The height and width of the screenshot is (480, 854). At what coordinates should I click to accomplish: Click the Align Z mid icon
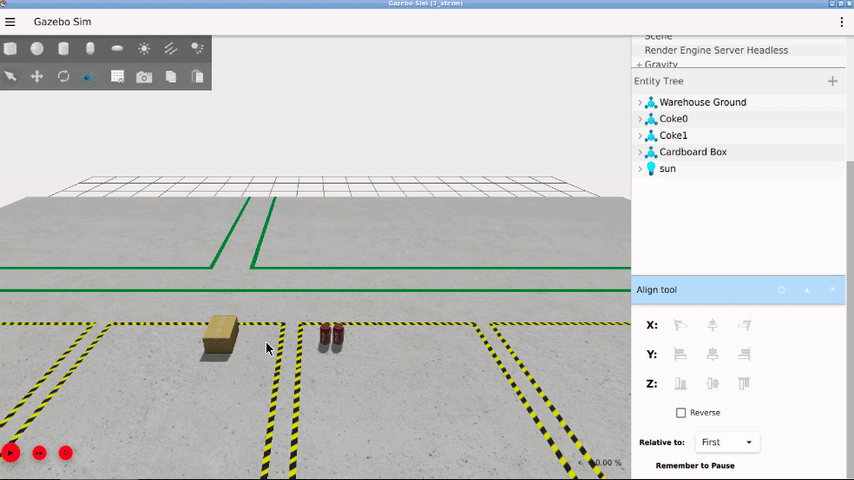(x=712, y=384)
